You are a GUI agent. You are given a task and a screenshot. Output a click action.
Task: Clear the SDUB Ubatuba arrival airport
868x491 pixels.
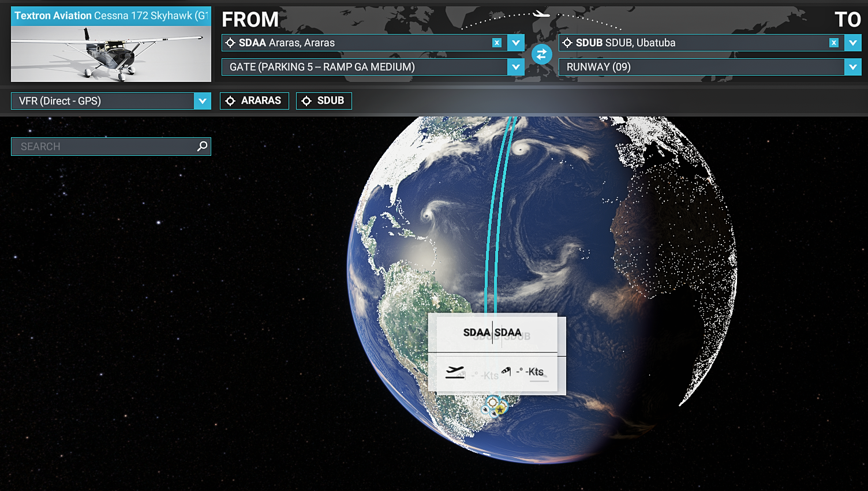click(834, 43)
